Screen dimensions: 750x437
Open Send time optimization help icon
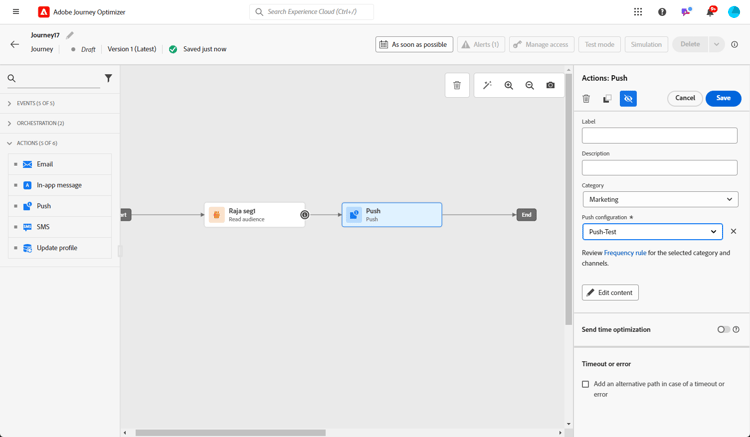point(736,329)
